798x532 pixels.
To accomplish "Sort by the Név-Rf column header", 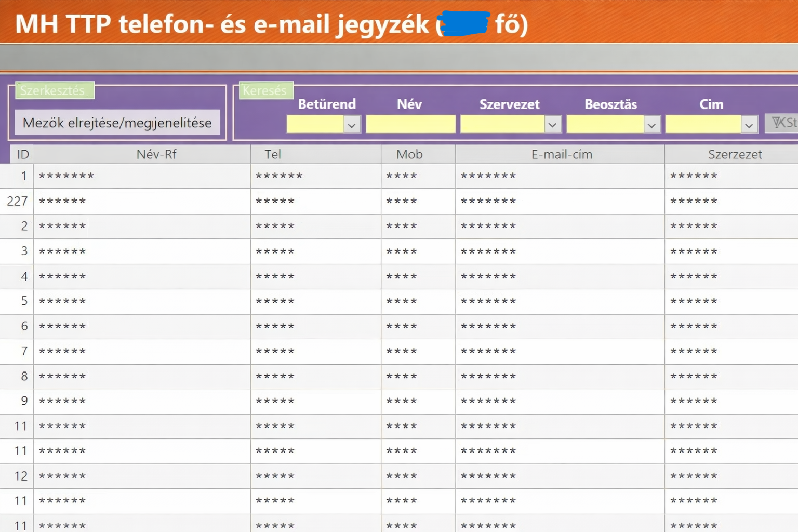I will click(x=157, y=154).
